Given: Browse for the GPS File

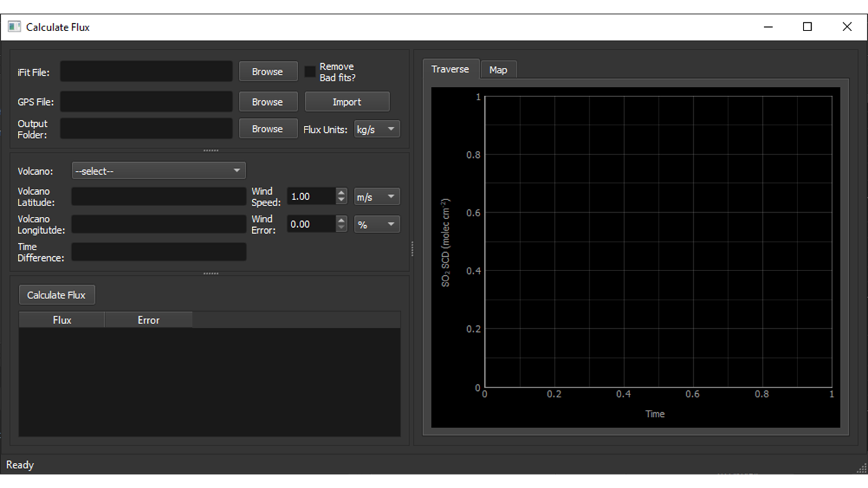Looking at the screenshot, I should tap(268, 102).
